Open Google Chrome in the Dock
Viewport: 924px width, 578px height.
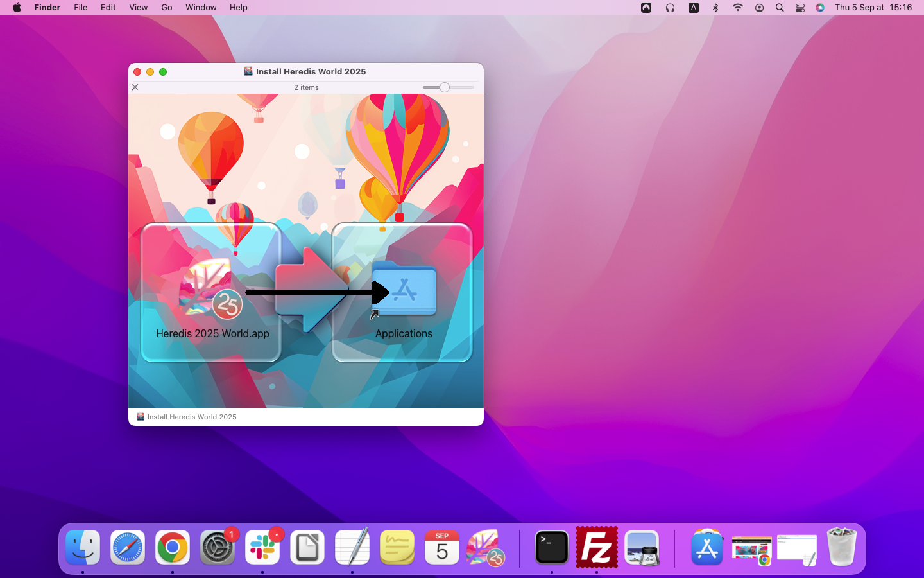click(173, 548)
